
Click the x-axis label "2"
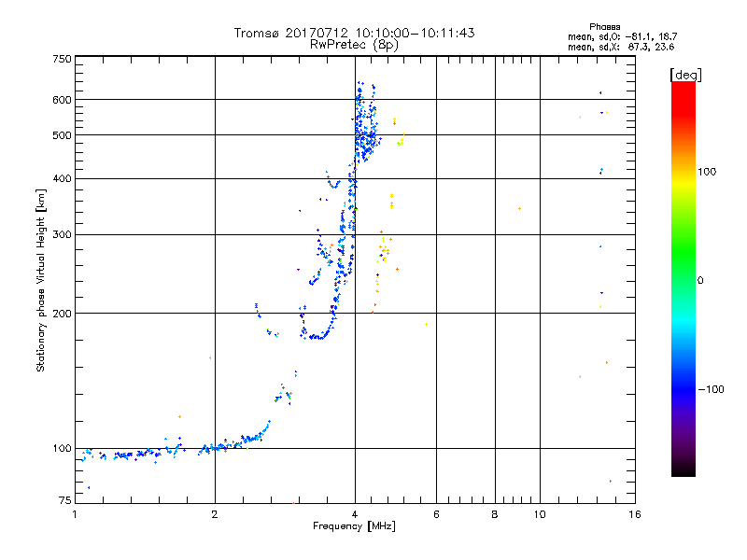point(215,514)
